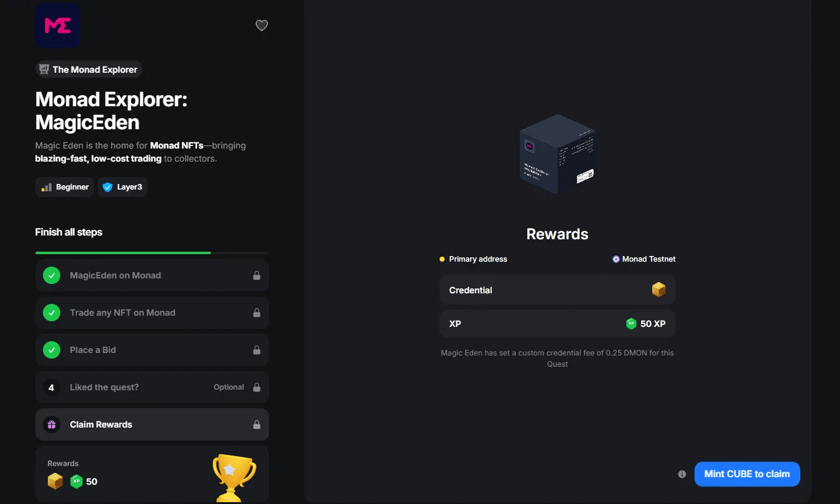
Task: Open the Trade any NFT on Monad step
Action: point(152,313)
